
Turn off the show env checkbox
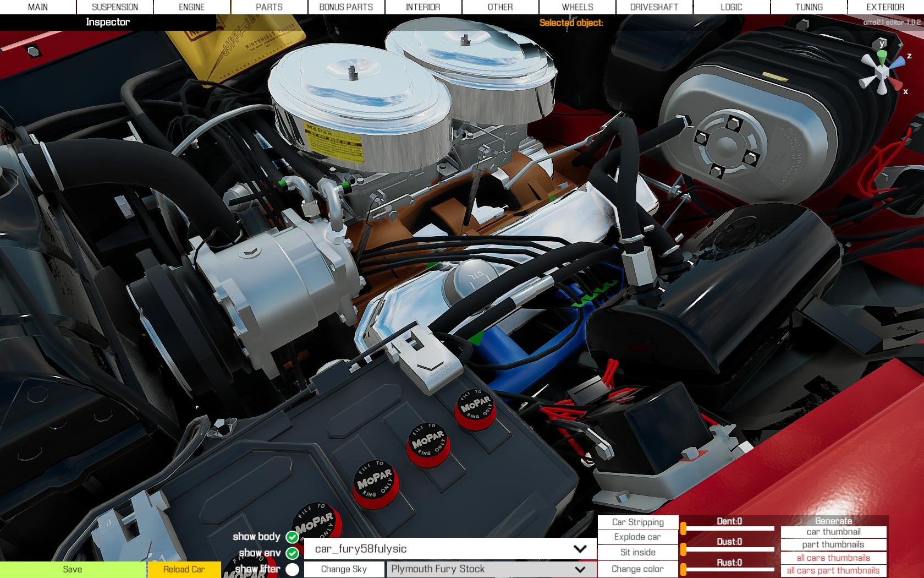tap(293, 553)
